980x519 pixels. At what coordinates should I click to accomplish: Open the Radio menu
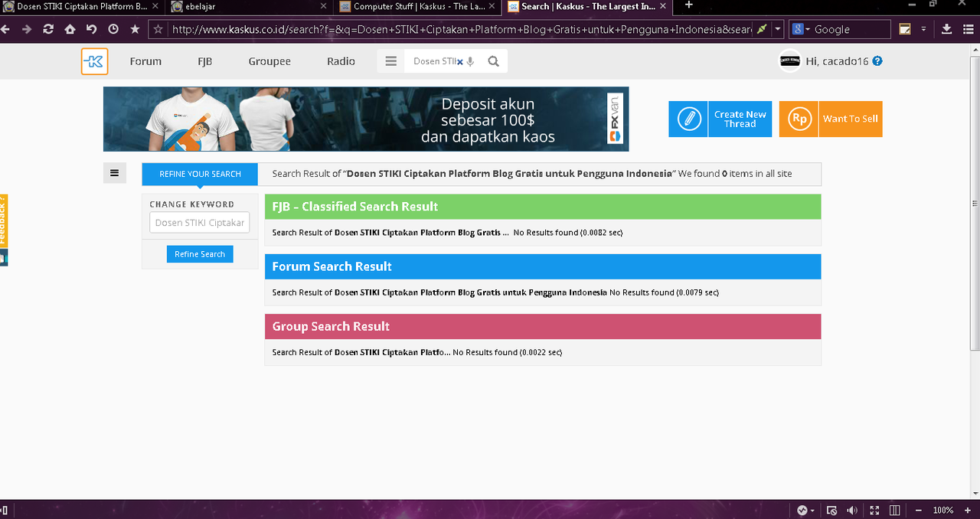click(341, 61)
